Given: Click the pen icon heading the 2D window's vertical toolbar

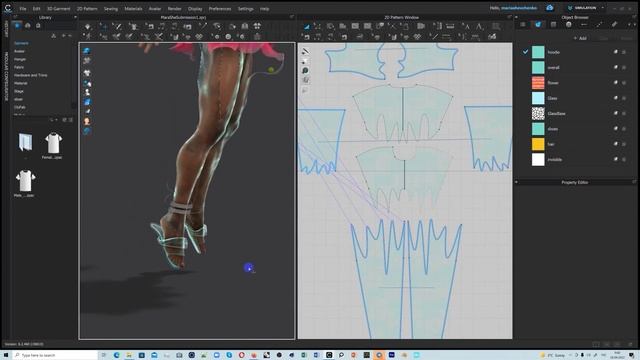Looking at the screenshot, I should [305, 51].
